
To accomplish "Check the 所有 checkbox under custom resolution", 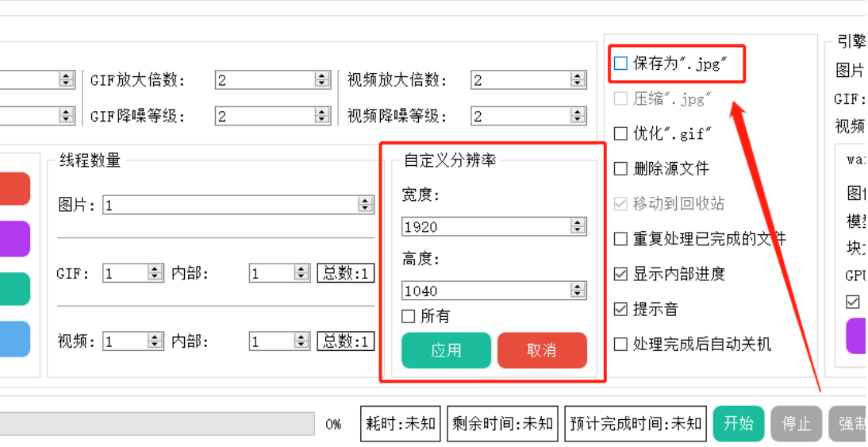I will coord(409,316).
